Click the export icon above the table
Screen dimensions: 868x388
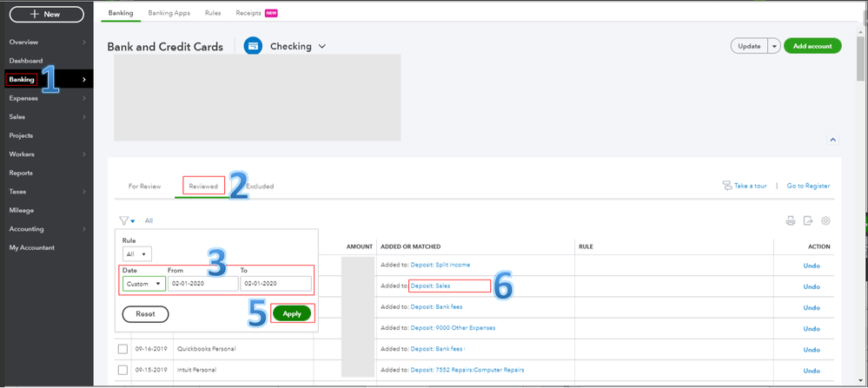(x=808, y=220)
